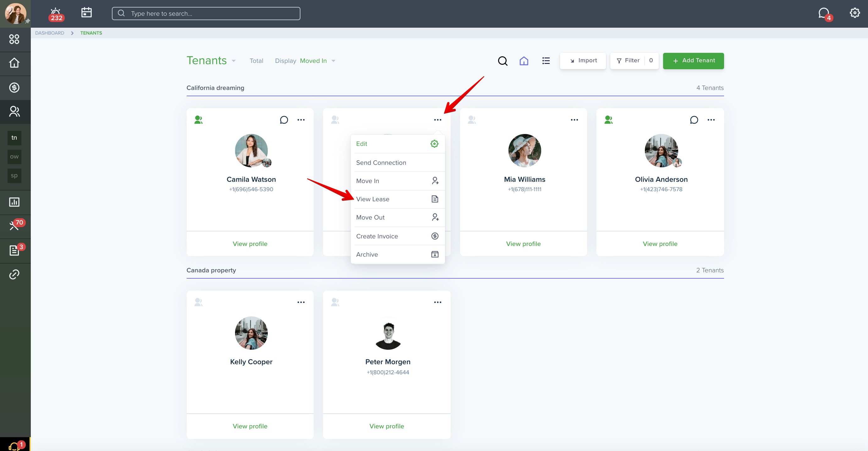View profile of Mia Williams
The image size is (868, 451).
click(523, 244)
